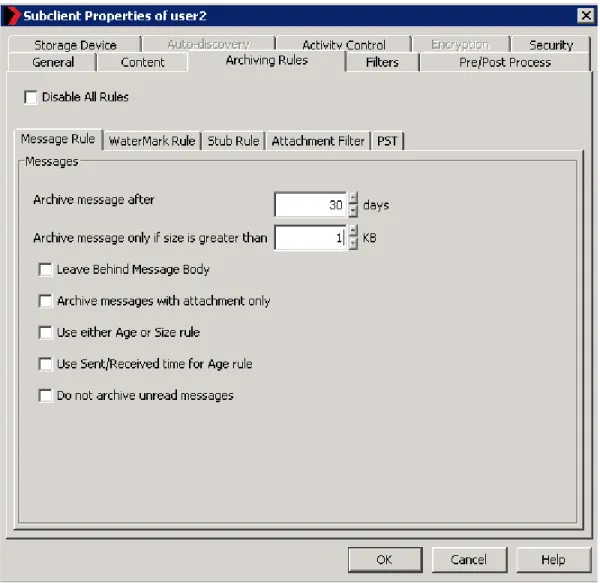This screenshot has width=600, height=583.
Task: Click the 'Messages' group label
Action: (52, 161)
